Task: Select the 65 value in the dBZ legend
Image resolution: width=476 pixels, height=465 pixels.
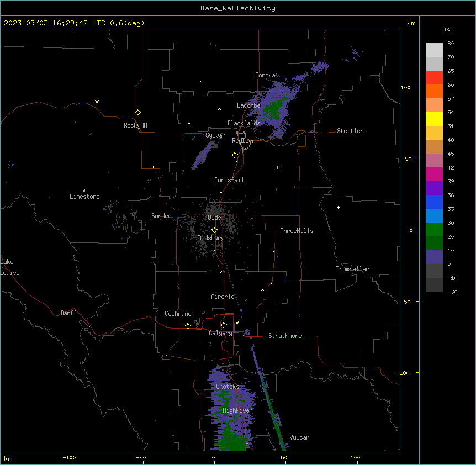Action: tap(451, 71)
